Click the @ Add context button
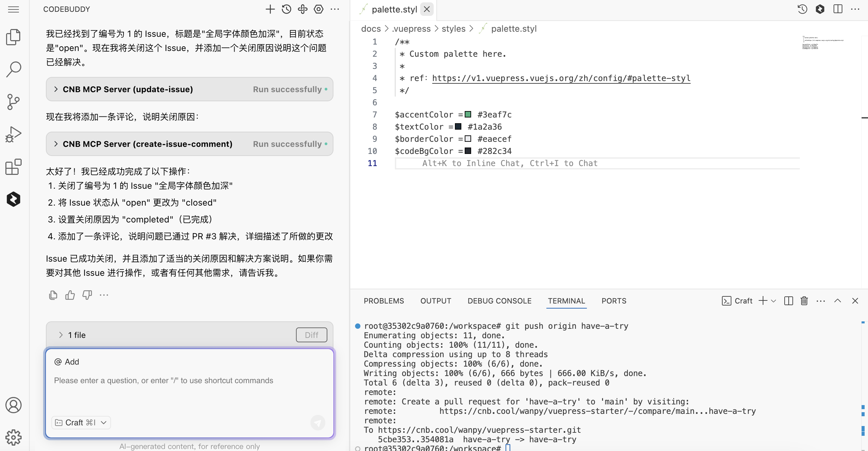Viewport: 868px width, 451px height. point(66,362)
